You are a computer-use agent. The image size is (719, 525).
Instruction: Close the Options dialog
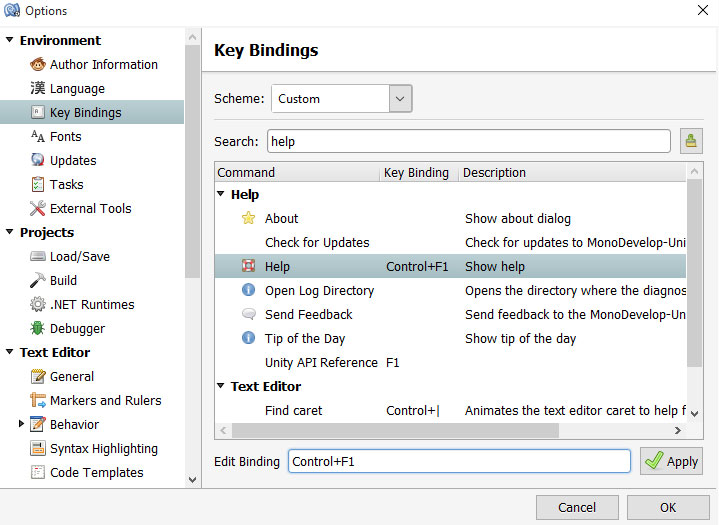tap(702, 10)
